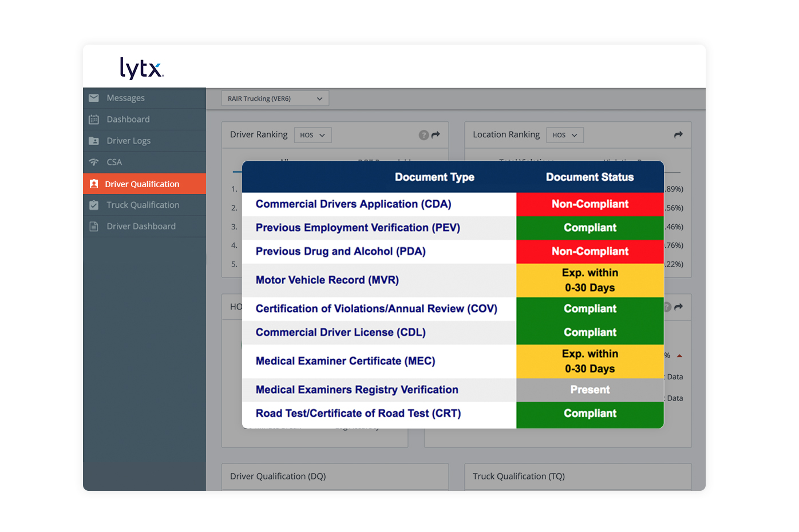Click the Driver Ranking help question icon
The image size is (799, 532).
coord(424,135)
